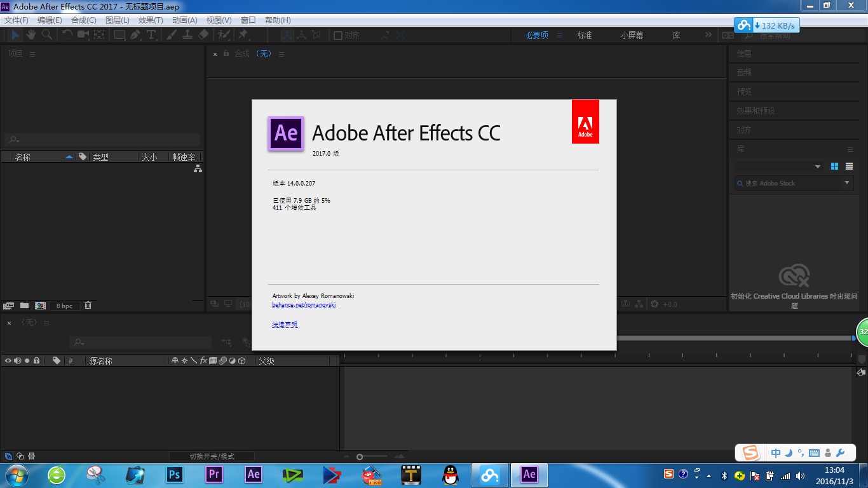Enable the 对齐 snapping checkbox
This screenshot has height=488, width=868.
click(337, 36)
